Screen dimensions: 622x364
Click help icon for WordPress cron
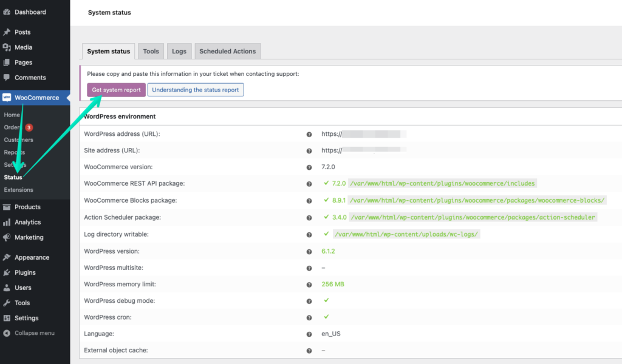309,318
